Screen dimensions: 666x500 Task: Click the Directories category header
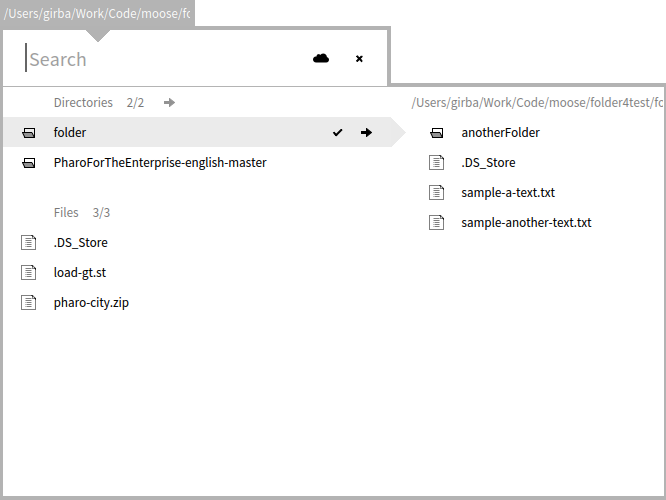click(x=83, y=102)
